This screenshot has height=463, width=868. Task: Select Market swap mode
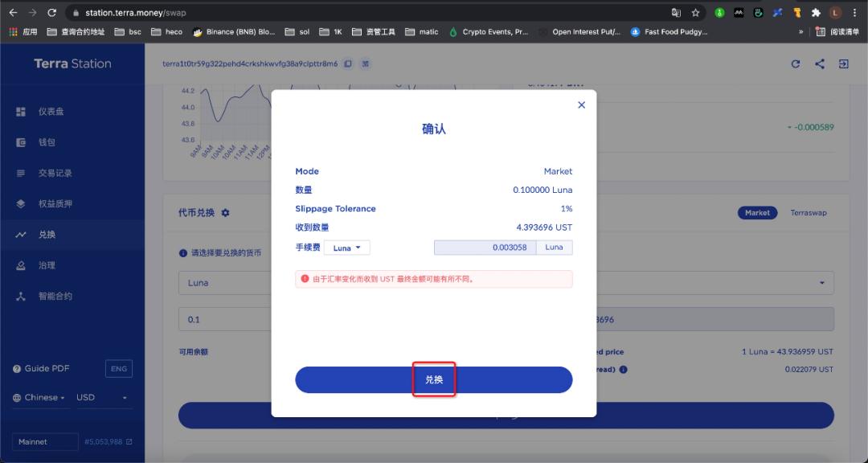(x=756, y=212)
